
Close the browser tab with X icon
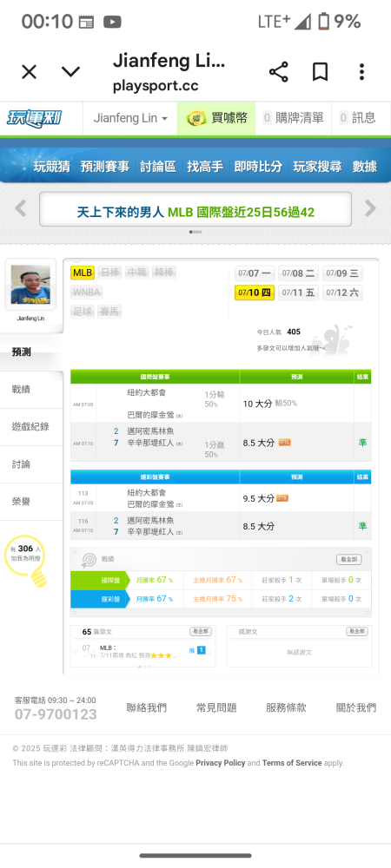tap(29, 72)
